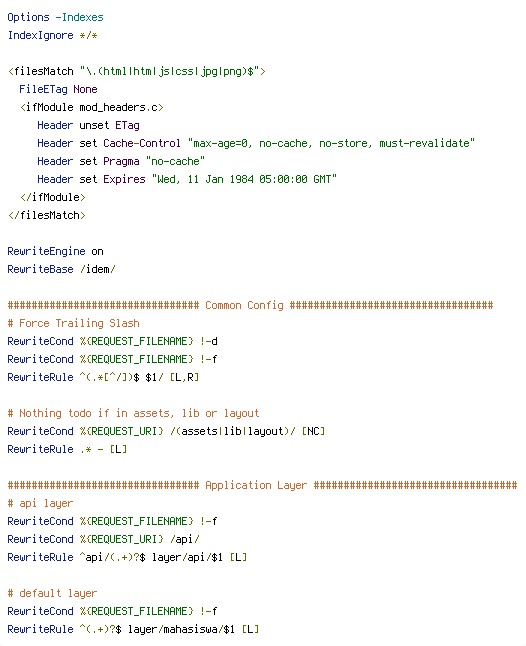Click the closing filesMatch tag
The width and height of the screenshot is (526, 646).
(47, 215)
